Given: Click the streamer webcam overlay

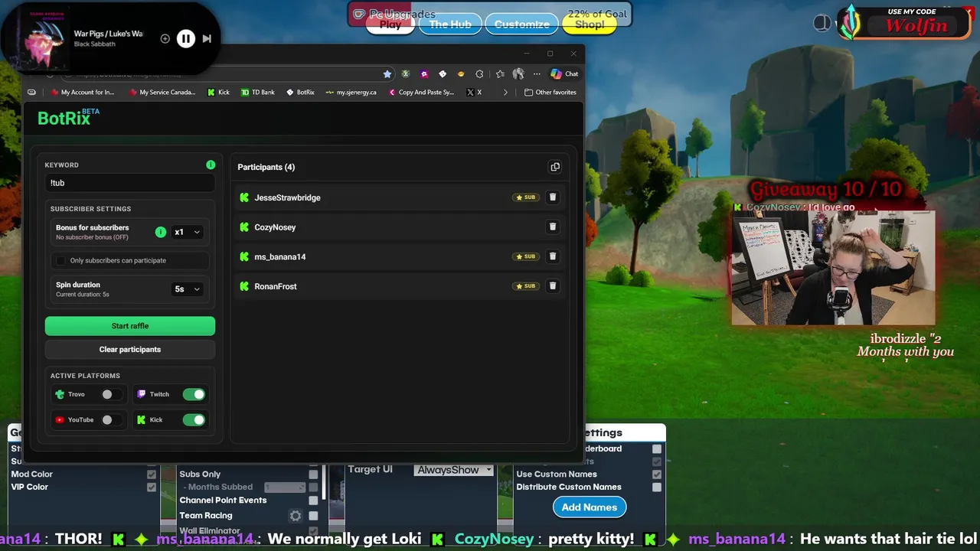Looking at the screenshot, I should point(833,268).
